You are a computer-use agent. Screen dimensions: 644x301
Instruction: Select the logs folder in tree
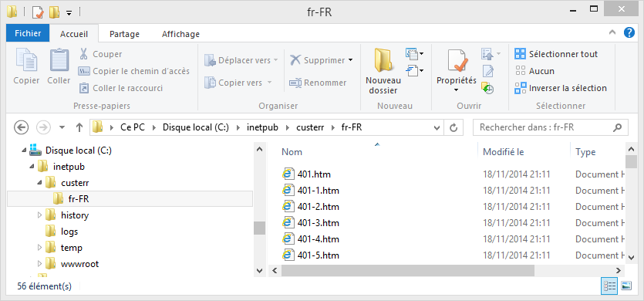click(x=62, y=232)
